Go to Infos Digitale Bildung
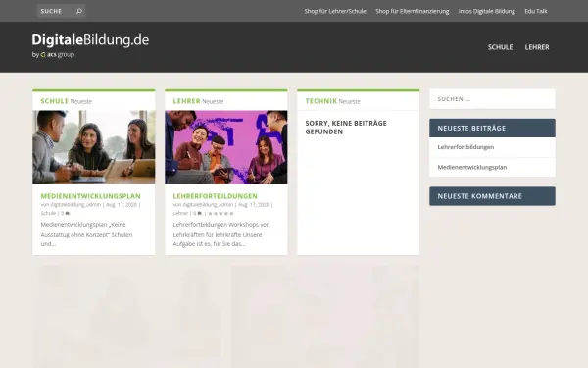This screenshot has height=368, width=588. coord(486,11)
